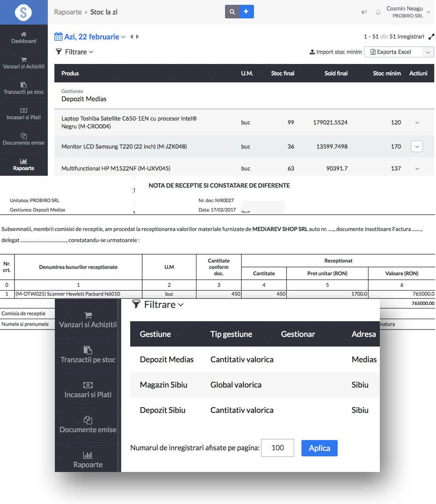Click the blue plus add button

click(246, 12)
